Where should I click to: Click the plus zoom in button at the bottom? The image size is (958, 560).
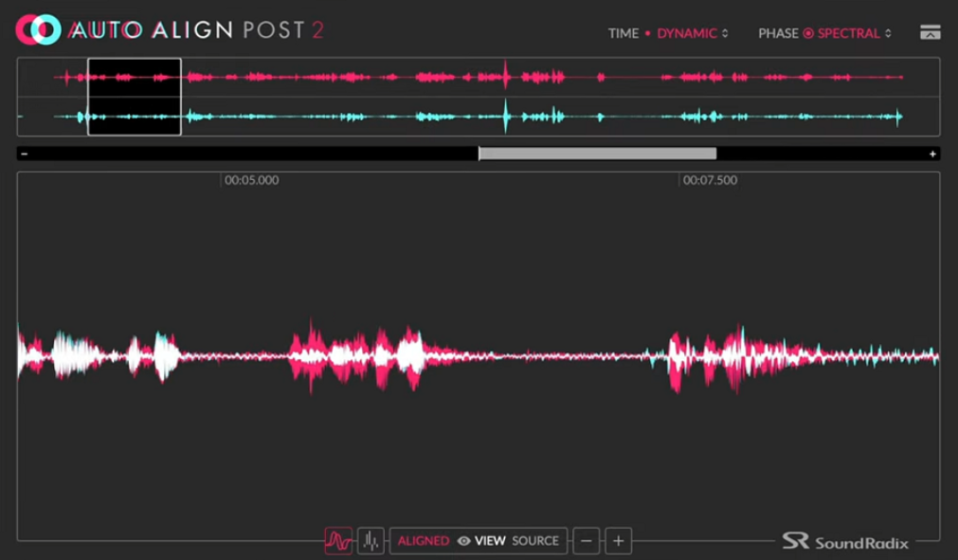coord(619,540)
